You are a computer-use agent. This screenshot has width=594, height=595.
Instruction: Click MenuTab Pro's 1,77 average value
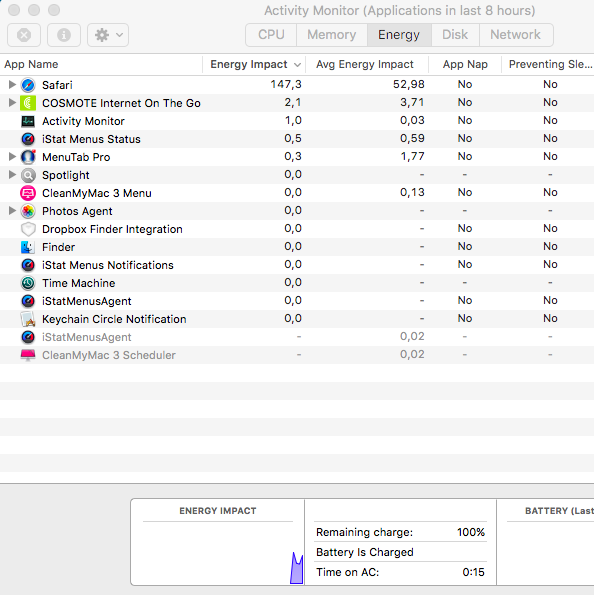point(412,156)
